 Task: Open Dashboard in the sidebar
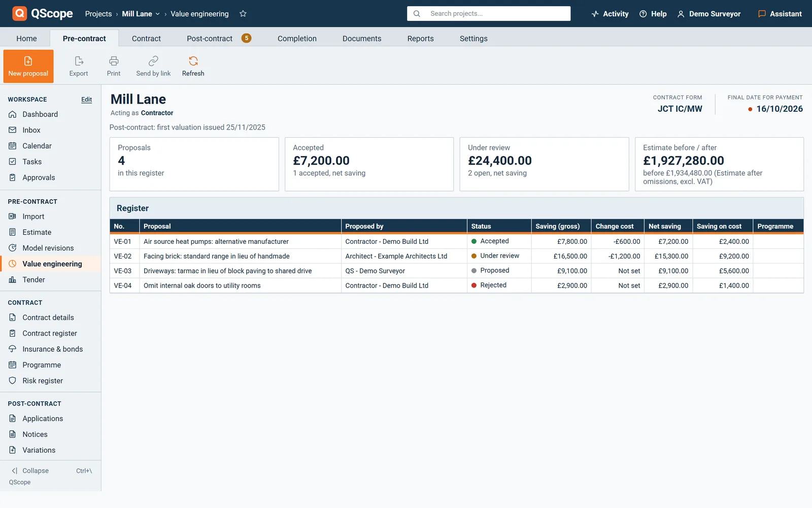point(51,114)
